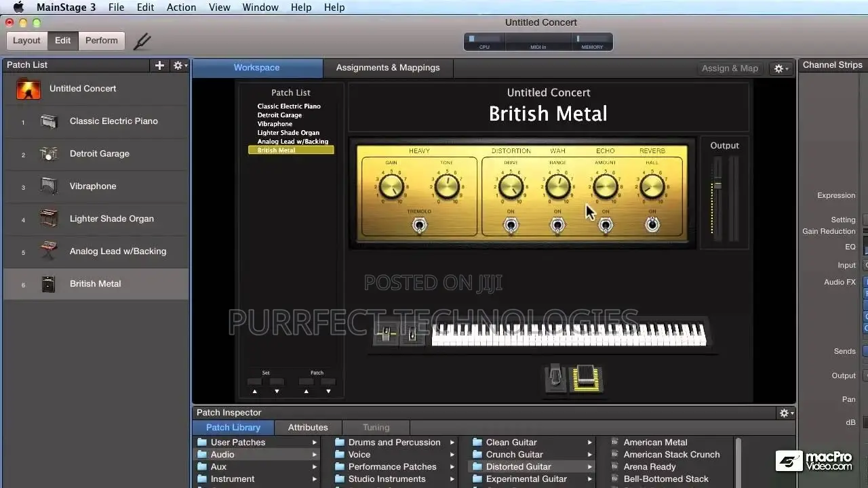The height and width of the screenshot is (488, 868).
Task: Switch to Perform mode
Action: (102, 41)
